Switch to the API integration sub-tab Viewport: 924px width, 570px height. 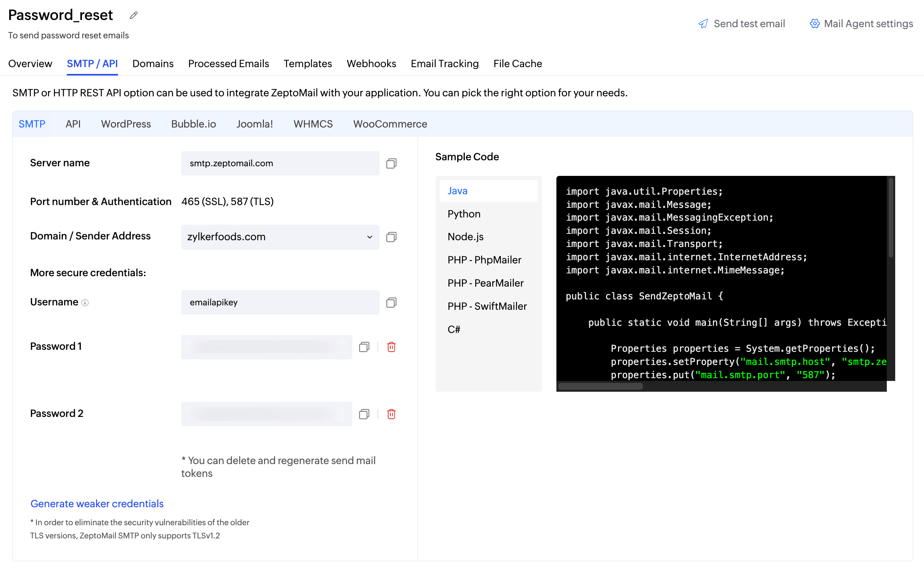(x=73, y=124)
